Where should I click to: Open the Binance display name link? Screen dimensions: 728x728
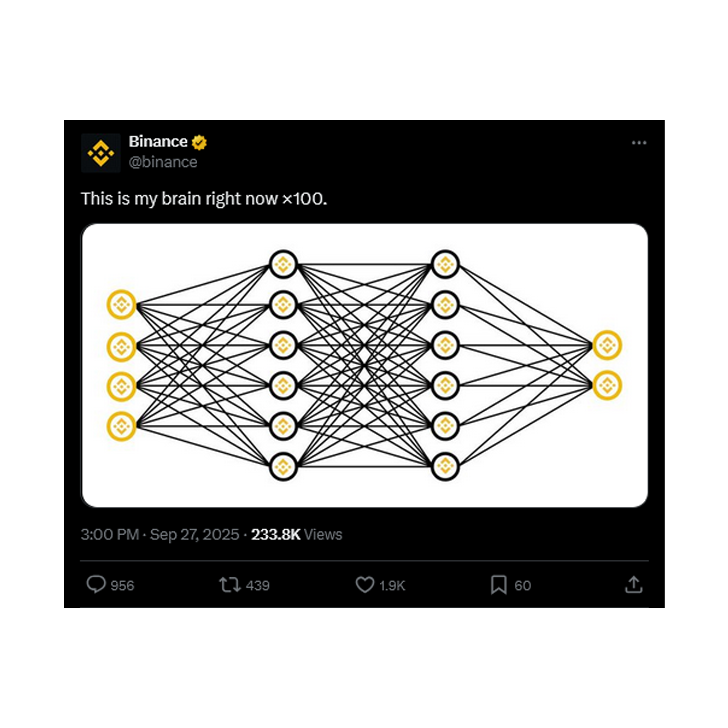tap(158, 142)
